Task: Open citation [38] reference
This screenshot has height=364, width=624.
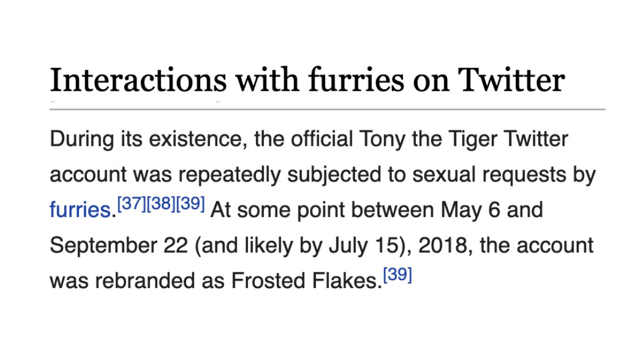Action: [161, 204]
